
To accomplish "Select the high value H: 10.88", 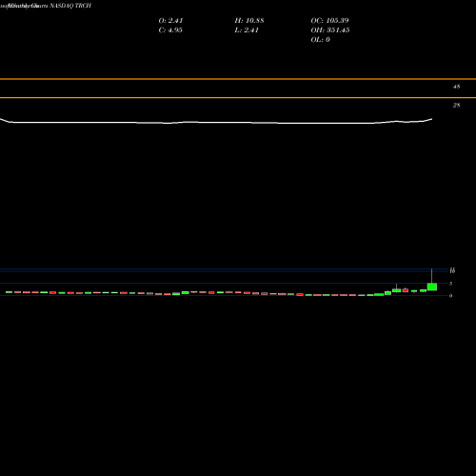I will tap(249, 21).
